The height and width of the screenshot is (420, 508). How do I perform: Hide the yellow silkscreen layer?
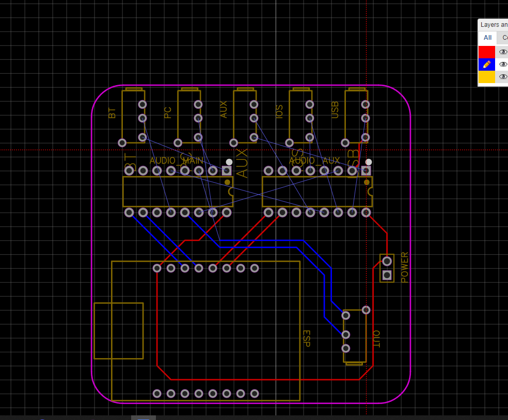click(x=502, y=76)
